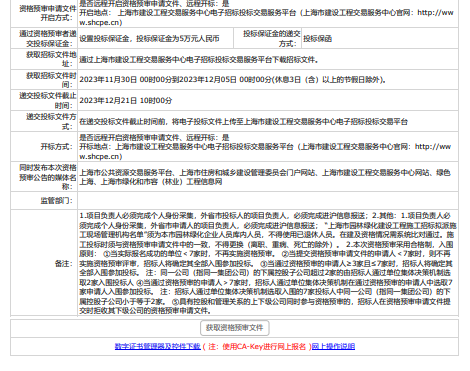Select the bid document download period dates text
The height and width of the screenshot is (371, 470).
(232, 80)
